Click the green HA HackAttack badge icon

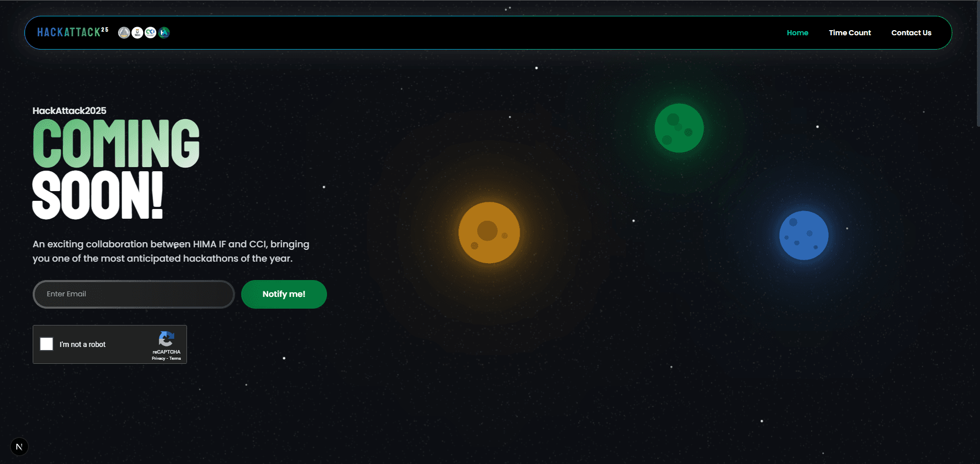(164, 33)
